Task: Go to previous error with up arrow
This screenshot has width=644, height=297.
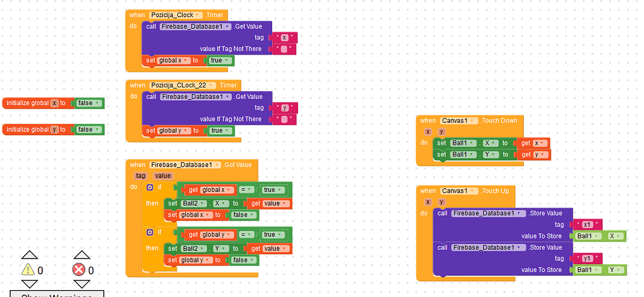Action: [x=81, y=255]
